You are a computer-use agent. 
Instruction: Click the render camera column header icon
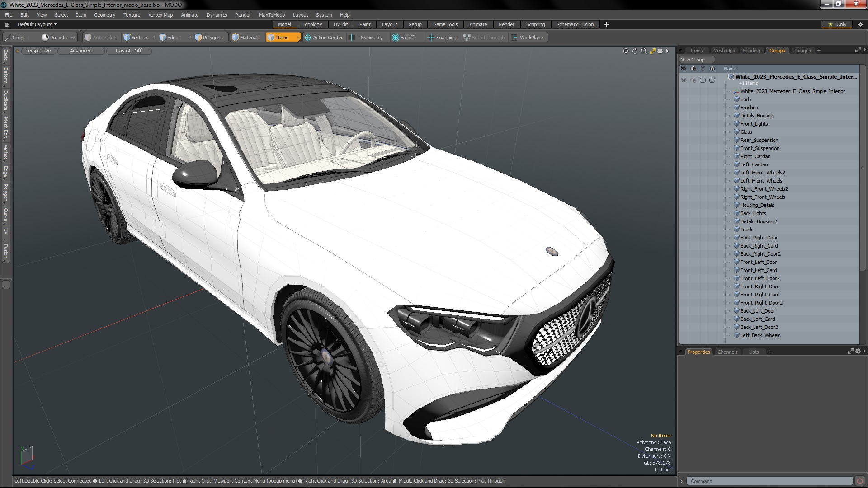tap(693, 69)
